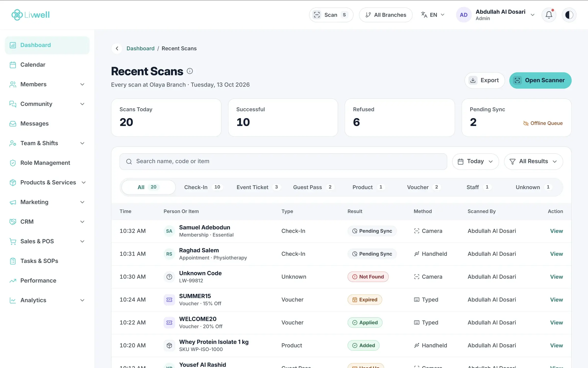Open Performance in the sidebar
The image size is (588, 368).
coord(47,281)
